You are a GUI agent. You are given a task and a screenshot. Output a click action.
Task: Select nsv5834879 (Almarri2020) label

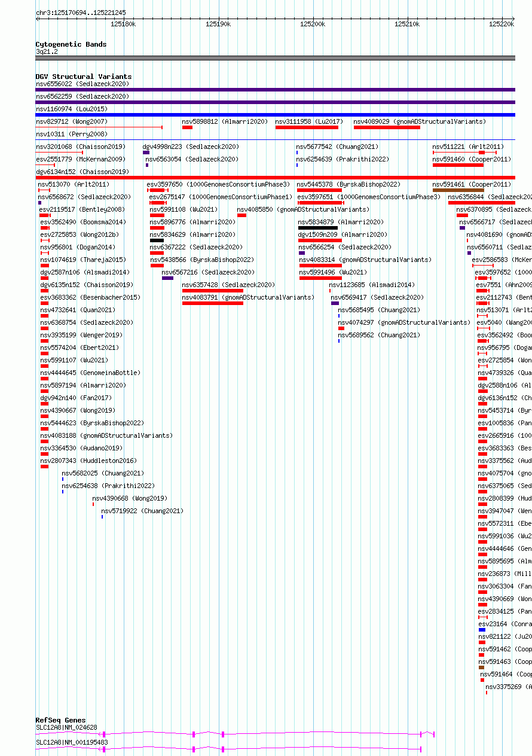coord(341,222)
